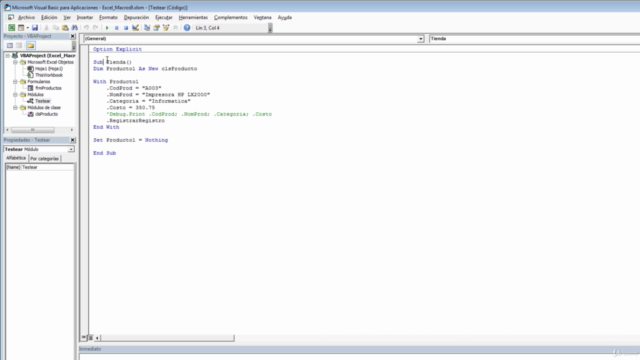Viewport: 640px width, 360px height.
Task: Open the (General) object dropdown arrow
Action: pyautogui.click(x=420, y=39)
